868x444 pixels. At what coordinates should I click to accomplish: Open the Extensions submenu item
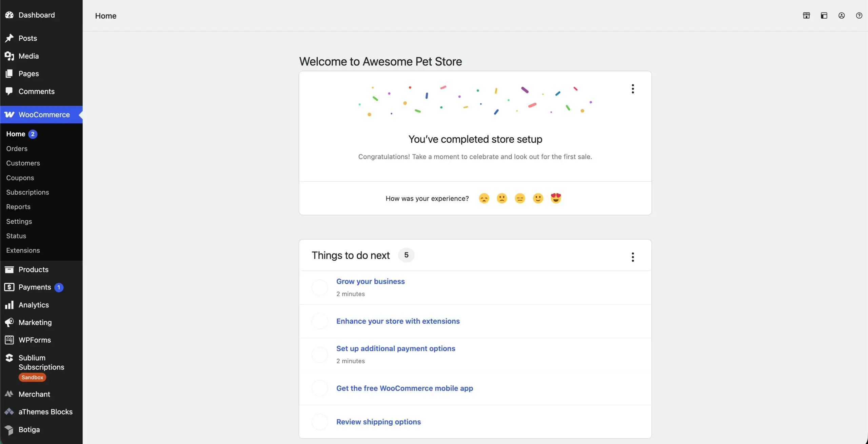(23, 250)
